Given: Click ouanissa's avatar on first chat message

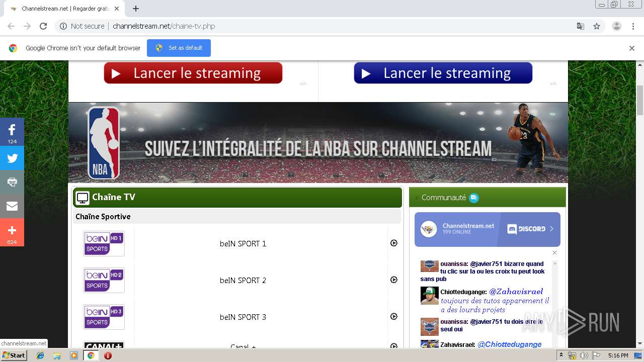Looking at the screenshot, I should 429,265.
